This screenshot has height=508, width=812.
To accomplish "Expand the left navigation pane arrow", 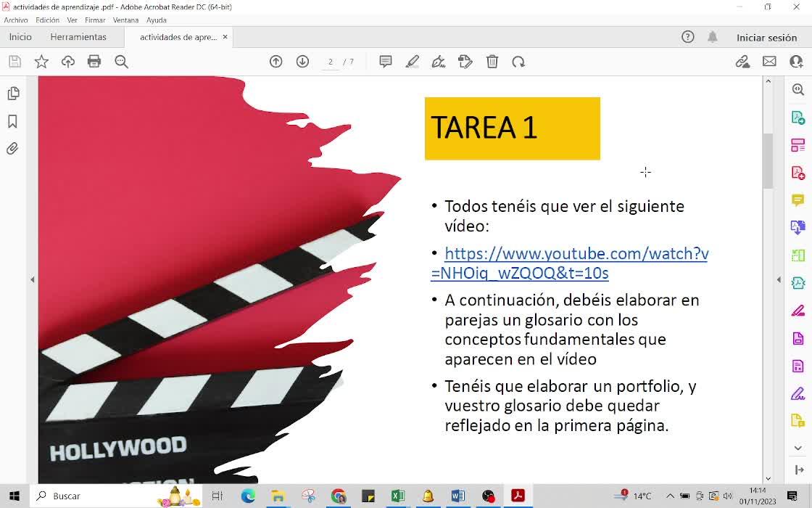I will point(32,279).
